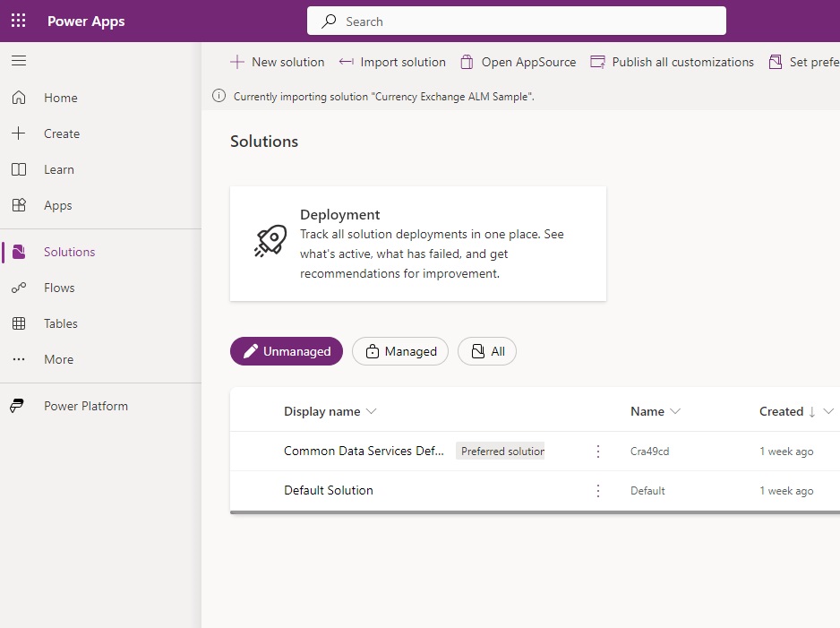Click the Power Apps title
This screenshot has width=840, height=628.
[x=86, y=22]
